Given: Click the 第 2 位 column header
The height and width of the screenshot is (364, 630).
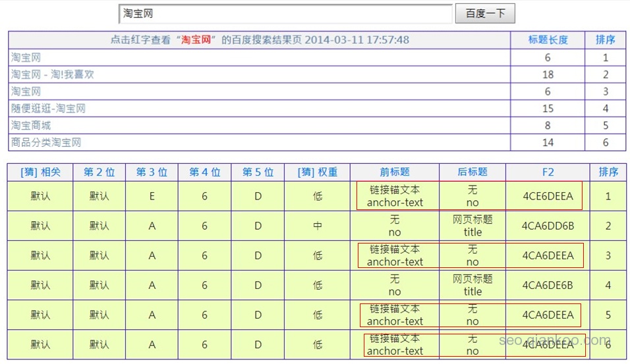Looking at the screenshot, I should tap(100, 172).
